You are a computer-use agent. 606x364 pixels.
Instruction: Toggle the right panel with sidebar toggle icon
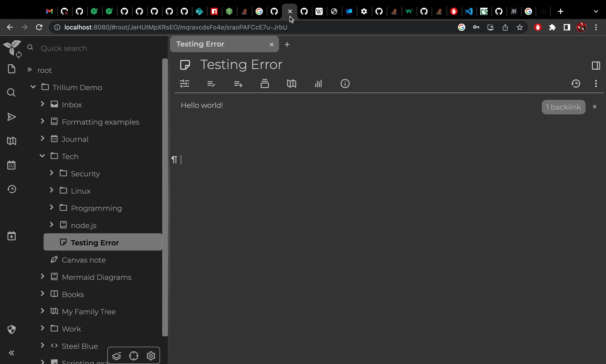click(596, 65)
